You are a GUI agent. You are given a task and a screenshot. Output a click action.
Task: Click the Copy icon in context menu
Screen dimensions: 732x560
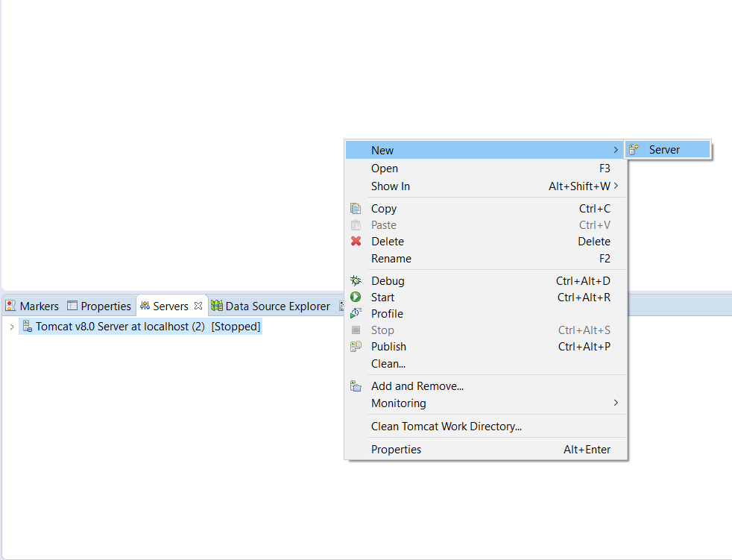pos(356,209)
